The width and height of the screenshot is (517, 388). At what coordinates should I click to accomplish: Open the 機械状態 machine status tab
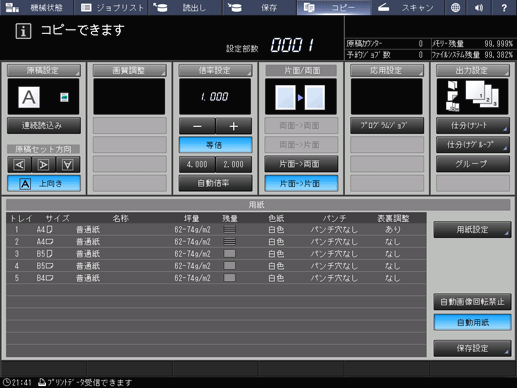(37, 7)
